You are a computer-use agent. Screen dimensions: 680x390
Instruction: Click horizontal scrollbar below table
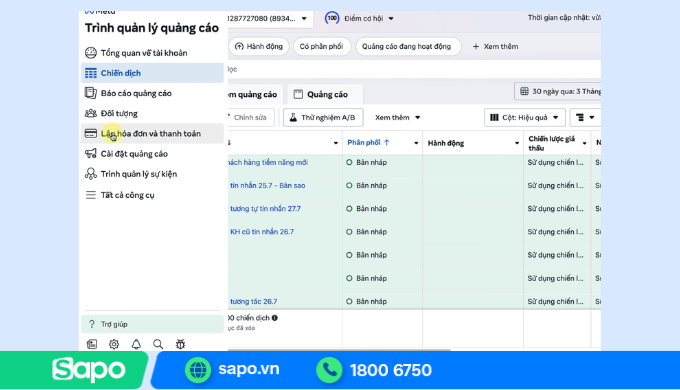tap(339, 349)
